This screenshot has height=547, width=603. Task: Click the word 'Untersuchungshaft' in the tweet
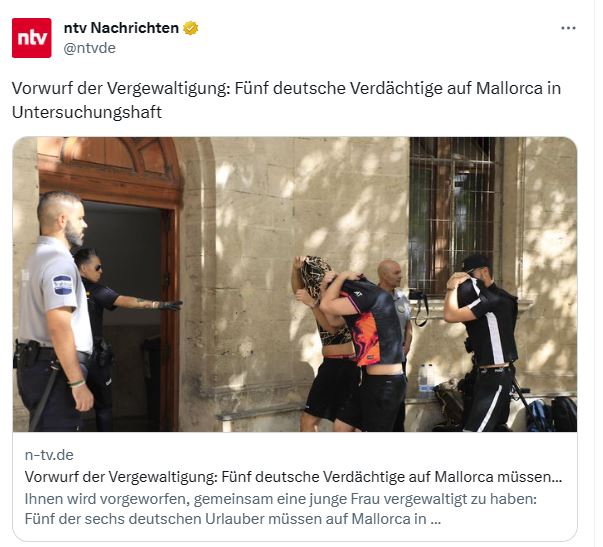point(87,112)
